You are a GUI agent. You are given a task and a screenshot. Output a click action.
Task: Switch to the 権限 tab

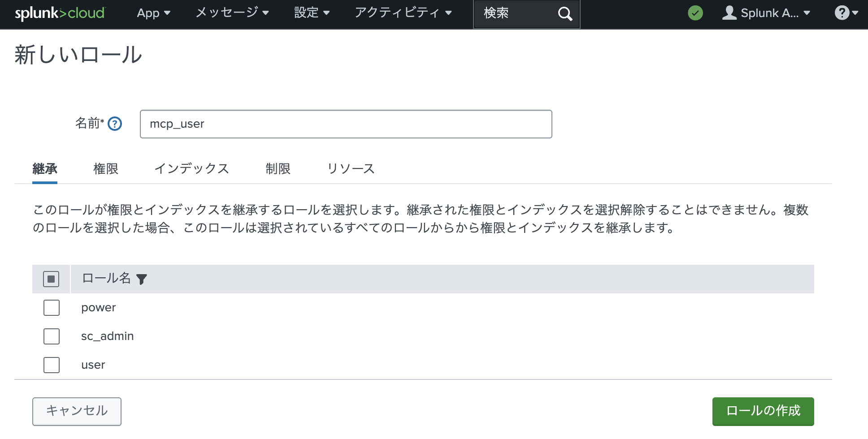[105, 169]
